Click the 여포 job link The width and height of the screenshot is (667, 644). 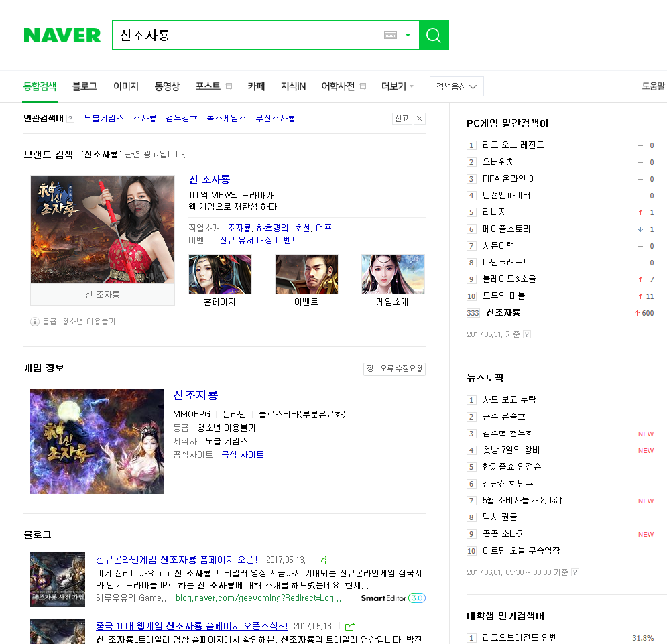[324, 229]
